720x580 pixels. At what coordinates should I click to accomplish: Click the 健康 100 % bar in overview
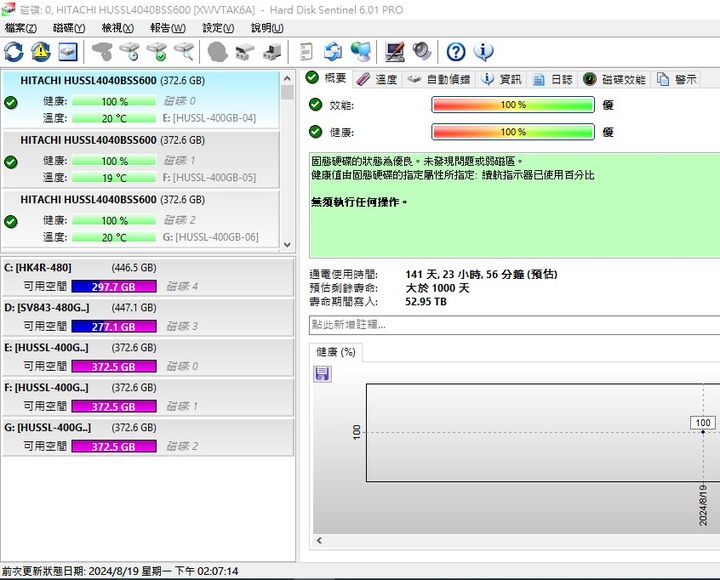pos(513,132)
